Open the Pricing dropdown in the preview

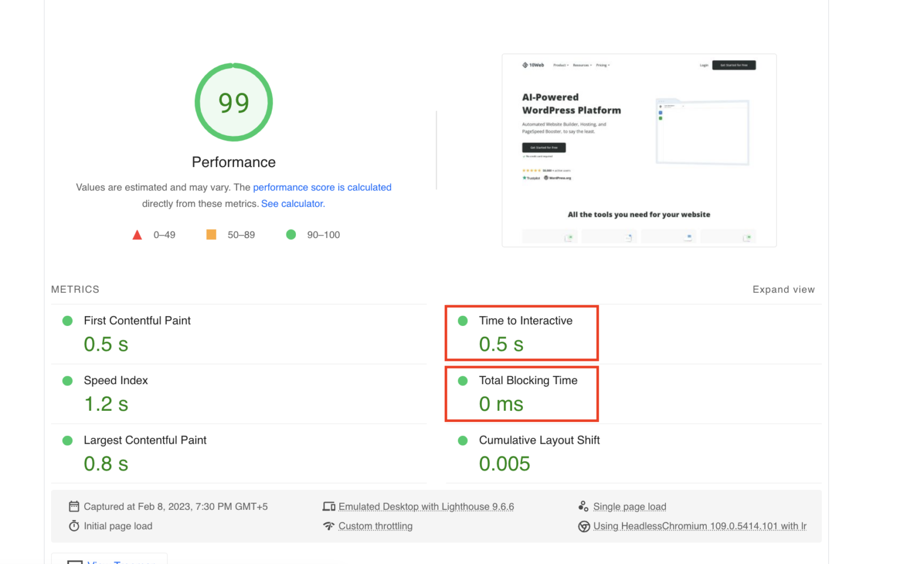click(602, 65)
